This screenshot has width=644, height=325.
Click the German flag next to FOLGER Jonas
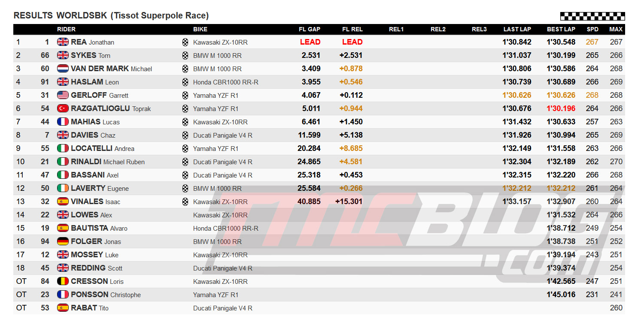coord(63,241)
